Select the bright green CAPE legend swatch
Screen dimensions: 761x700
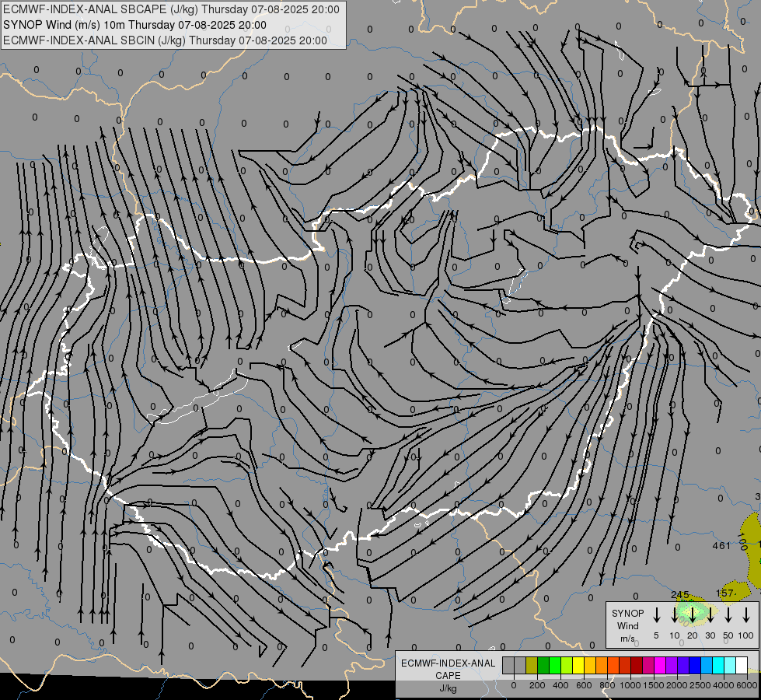pos(555,665)
